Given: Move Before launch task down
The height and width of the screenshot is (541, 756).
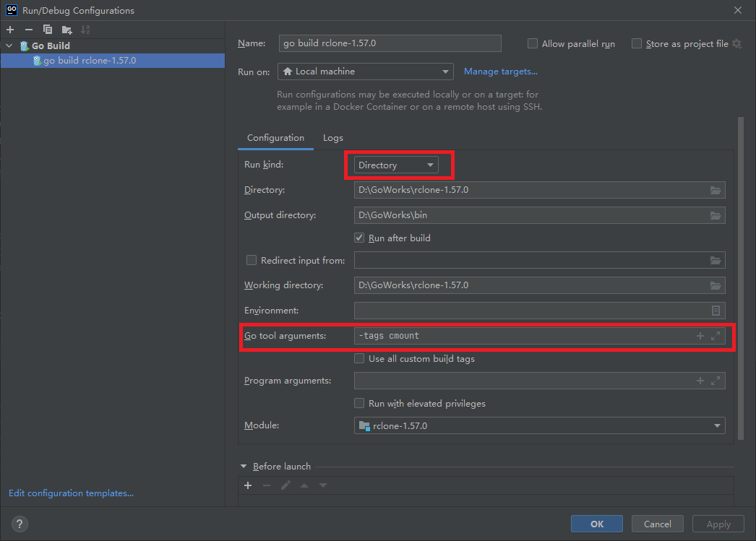Looking at the screenshot, I should pos(323,485).
